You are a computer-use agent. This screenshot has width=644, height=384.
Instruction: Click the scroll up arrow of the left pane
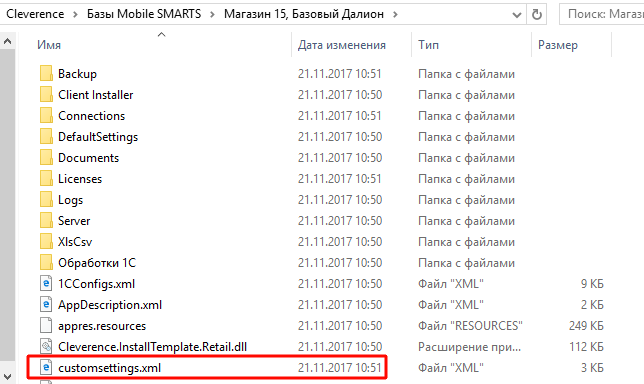click(x=7, y=41)
